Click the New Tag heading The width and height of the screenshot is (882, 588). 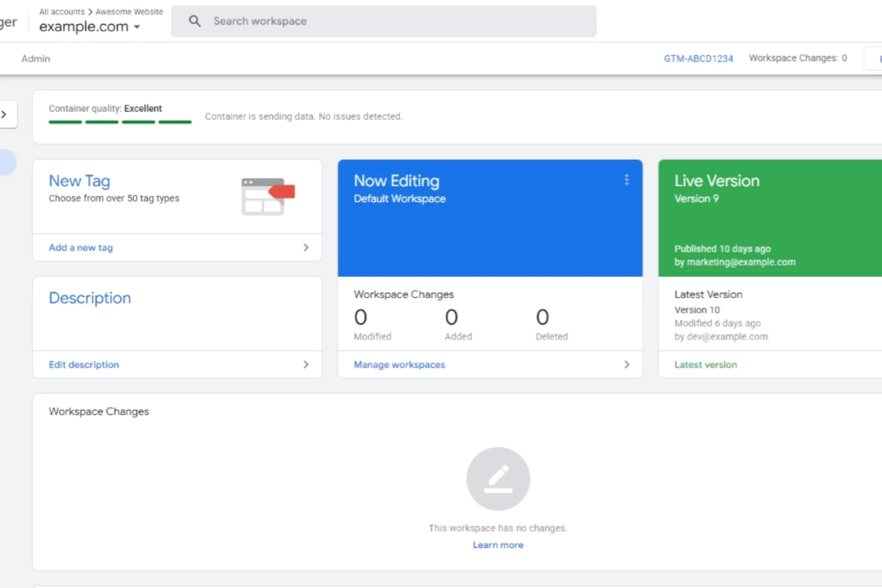coord(79,181)
